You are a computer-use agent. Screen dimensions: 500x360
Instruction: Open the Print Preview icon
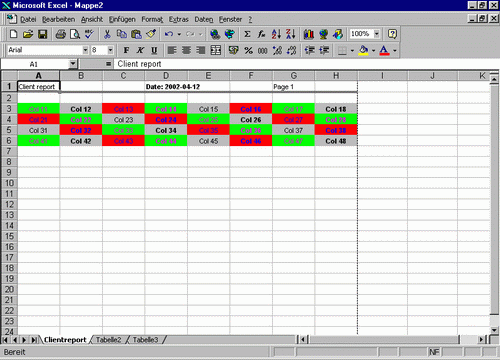click(x=75, y=34)
